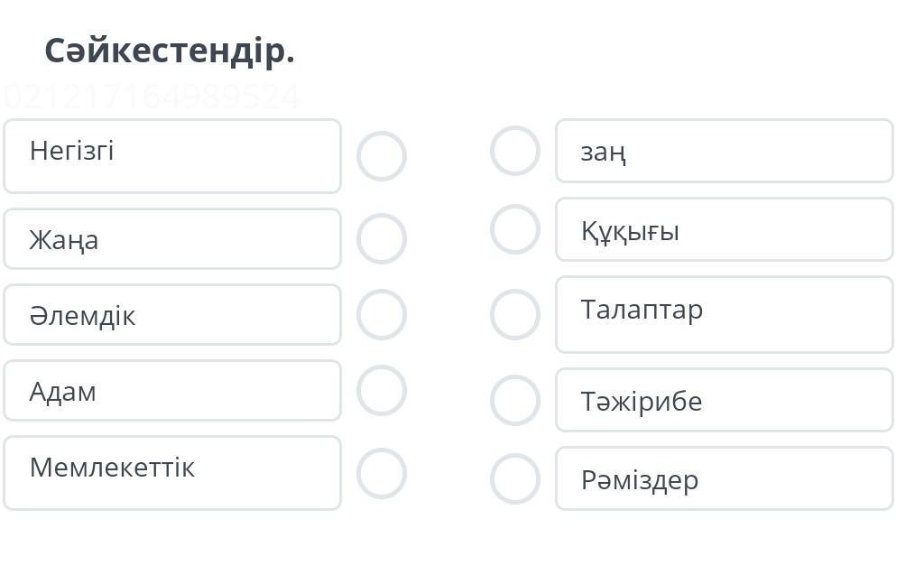This screenshot has width=924, height=575.
Task: Select the radio circle beside Рәміздер
Action: (x=515, y=478)
